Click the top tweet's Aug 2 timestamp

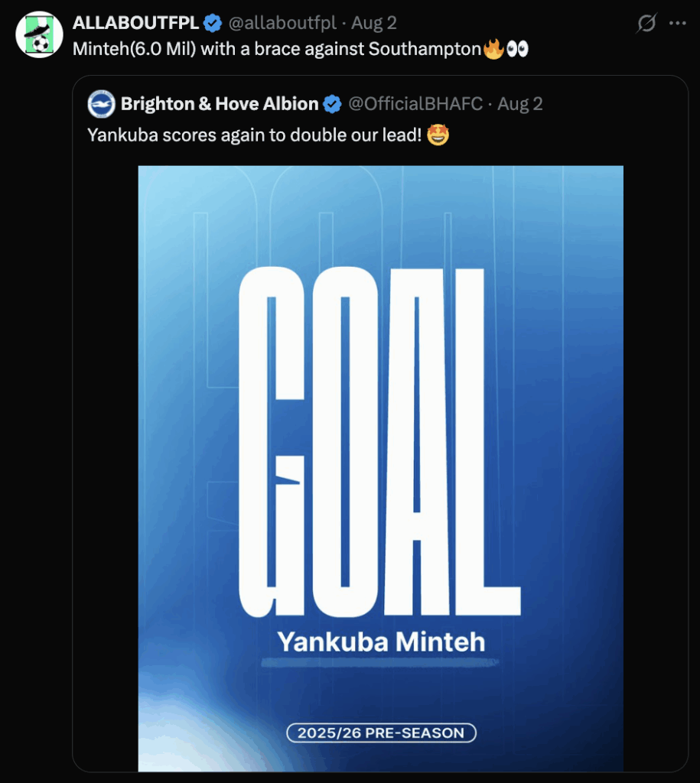pos(374,24)
